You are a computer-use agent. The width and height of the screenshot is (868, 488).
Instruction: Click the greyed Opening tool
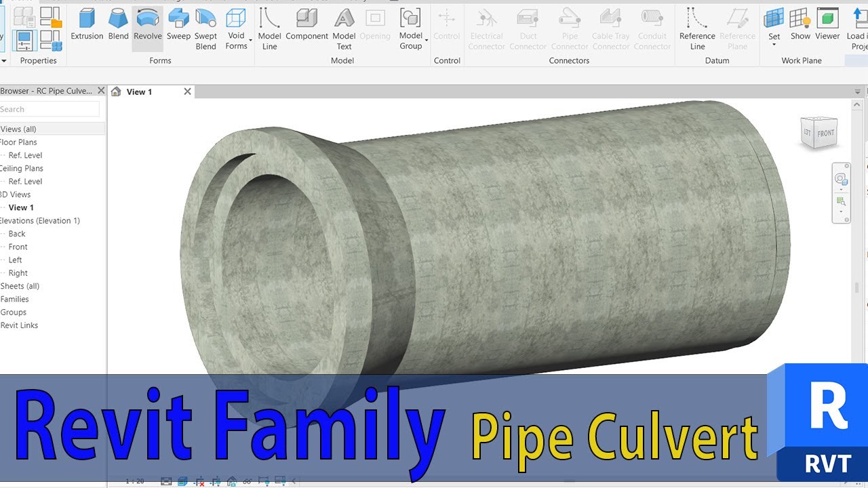375,24
